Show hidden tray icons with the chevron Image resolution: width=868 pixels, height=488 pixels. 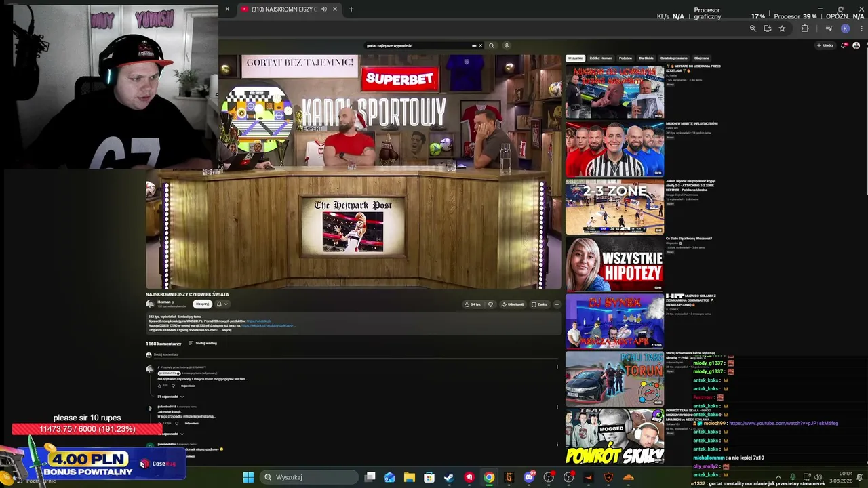click(778, 477)
